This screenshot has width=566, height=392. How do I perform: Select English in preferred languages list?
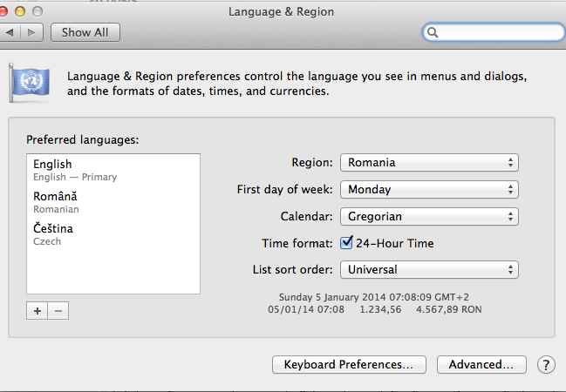pos(113,170)
